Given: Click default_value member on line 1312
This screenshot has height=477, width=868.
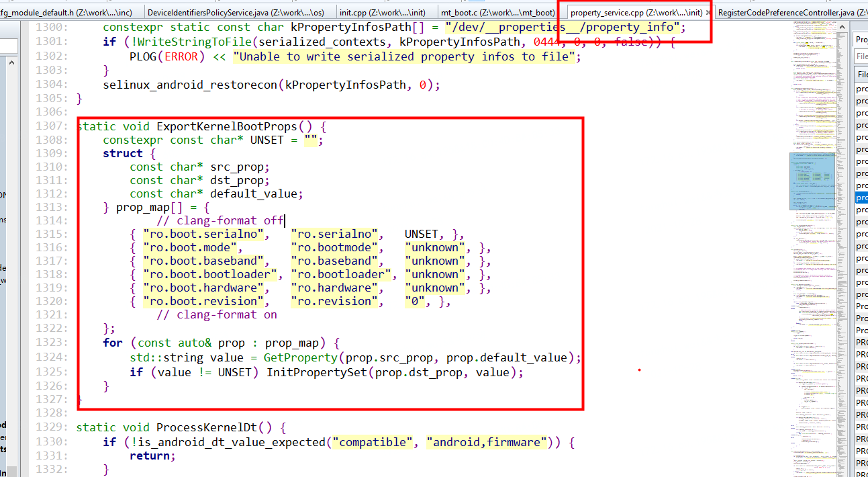Looking at the screenshot, I should (254, 193).
